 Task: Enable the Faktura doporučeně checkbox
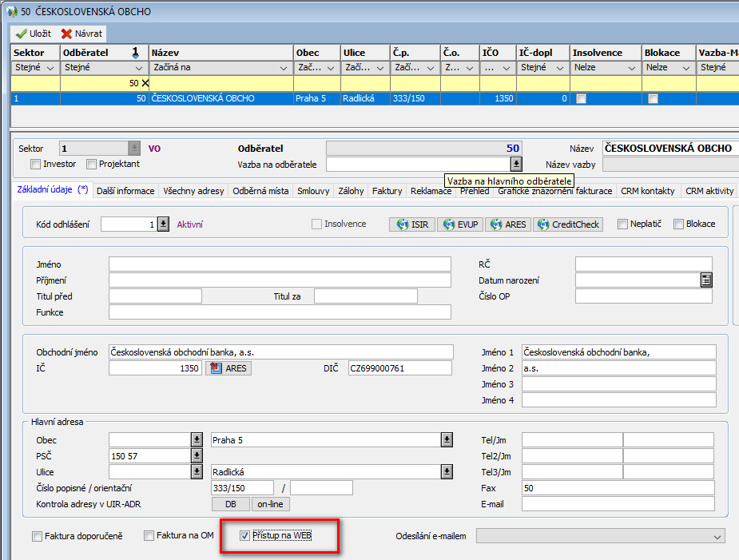point(37,536)
